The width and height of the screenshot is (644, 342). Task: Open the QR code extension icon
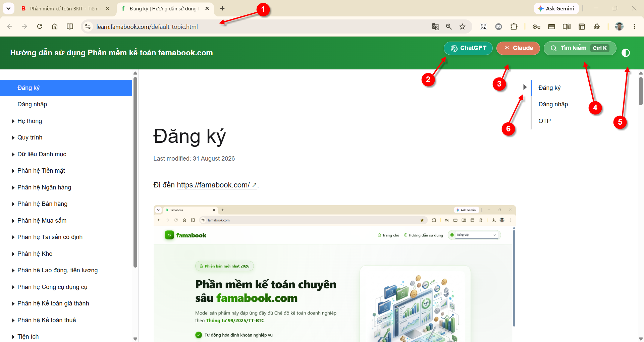(x=483, y=27)
